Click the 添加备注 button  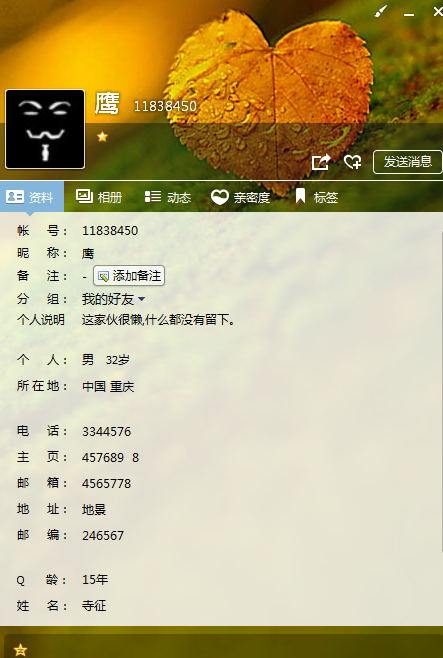pyautogui.click(x=129, y=276)
